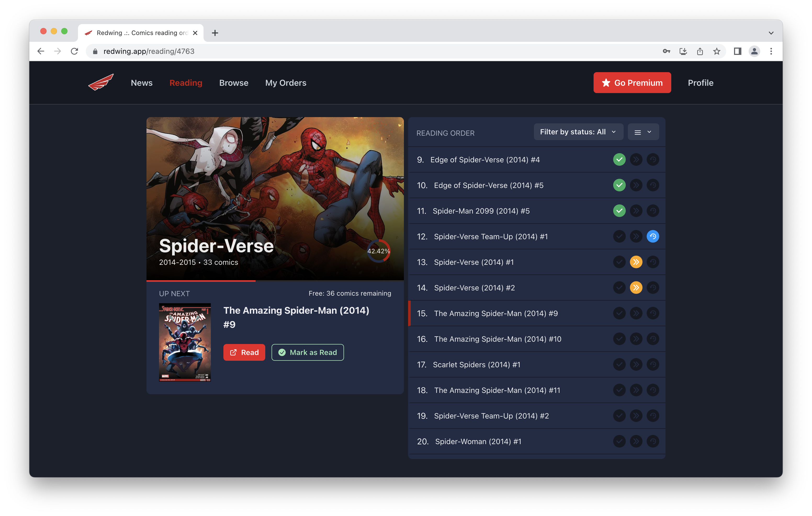812x516 pixels.
Task: Open the list view options dropdown
Action: tap(643, 132)
